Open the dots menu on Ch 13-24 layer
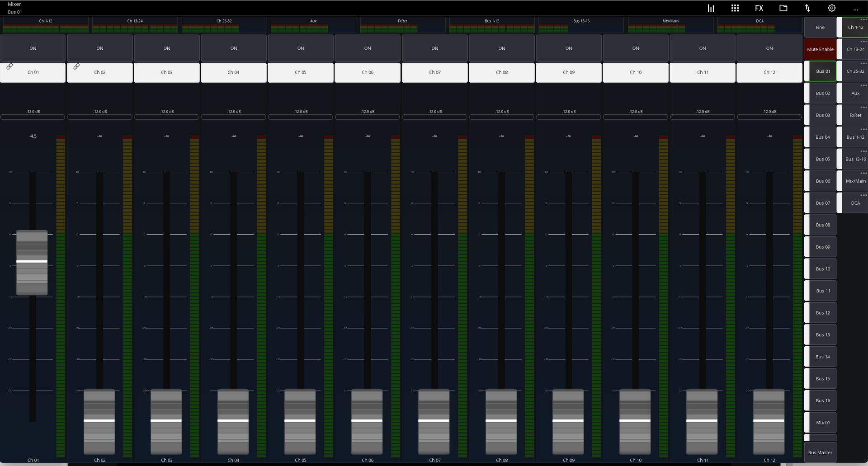 pos(863,42)
